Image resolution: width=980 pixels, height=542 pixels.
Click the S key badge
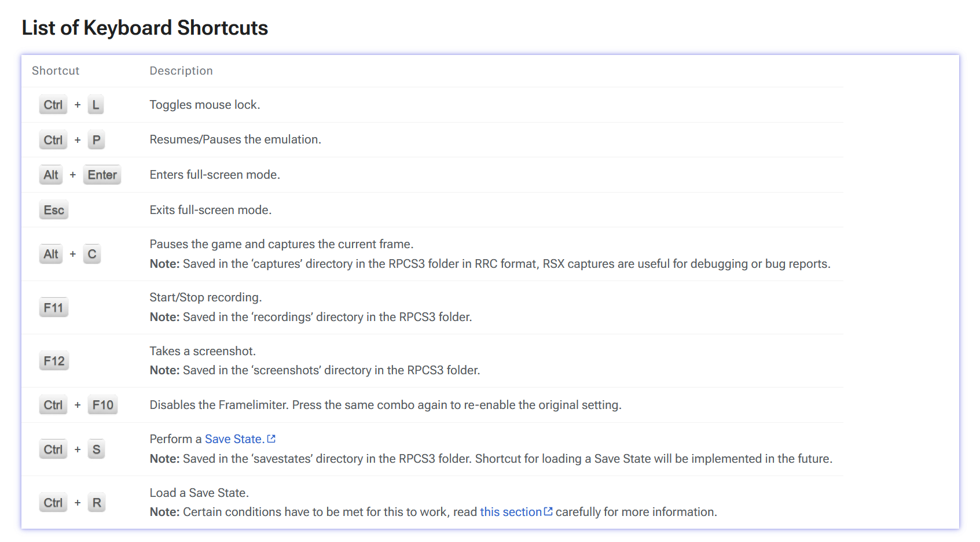[97, 449]
